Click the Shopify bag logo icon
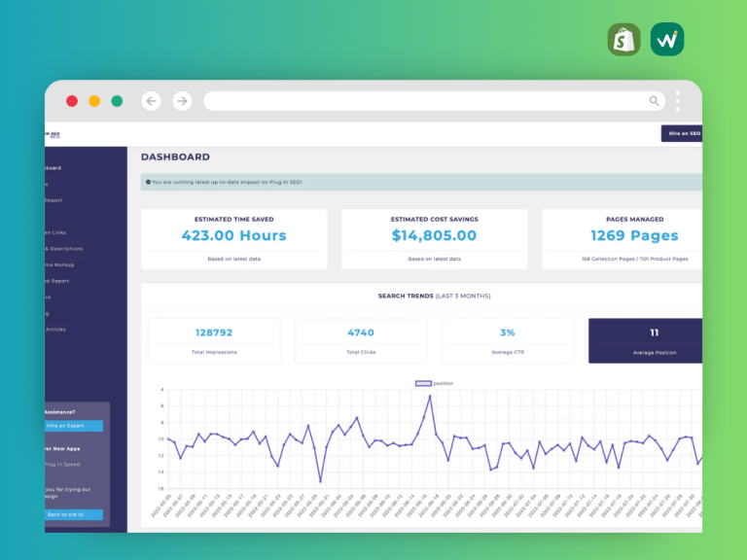Viewport: 747px width, 560px height. tap(623, 40)
